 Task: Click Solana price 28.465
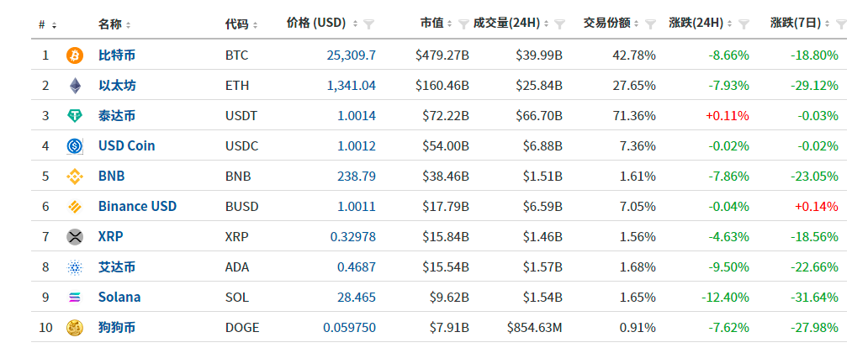[x=357, y=298]
